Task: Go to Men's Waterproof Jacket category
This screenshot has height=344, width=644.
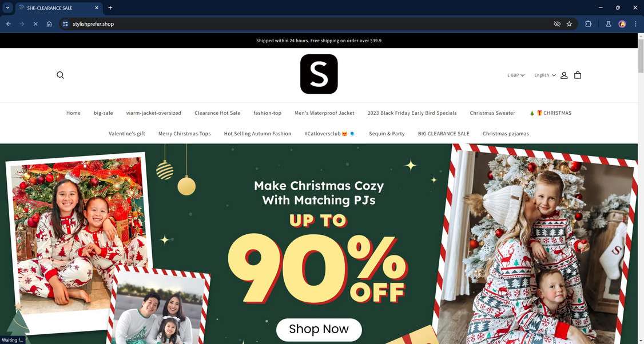Action: click(324, 113)
